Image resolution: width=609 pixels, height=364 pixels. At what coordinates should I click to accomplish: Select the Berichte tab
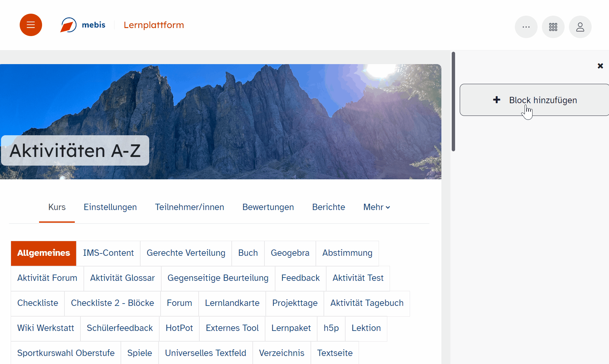pyautogui.click(x=328, y=207)
